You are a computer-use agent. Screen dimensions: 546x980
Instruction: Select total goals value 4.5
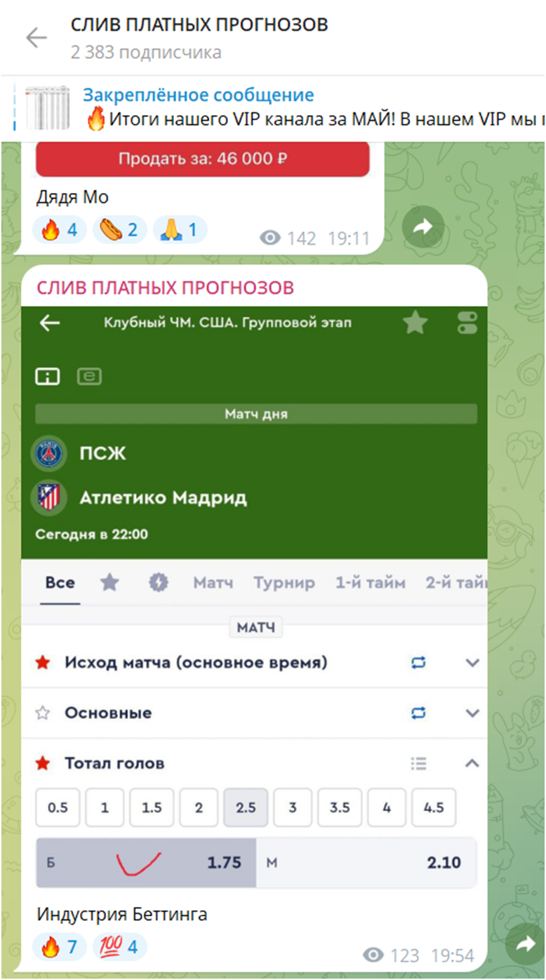tap(434, 807)
